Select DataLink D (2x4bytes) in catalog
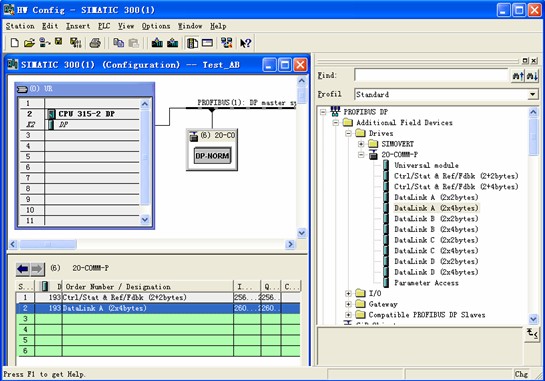 pyautogui.click(x=436, y=272)
